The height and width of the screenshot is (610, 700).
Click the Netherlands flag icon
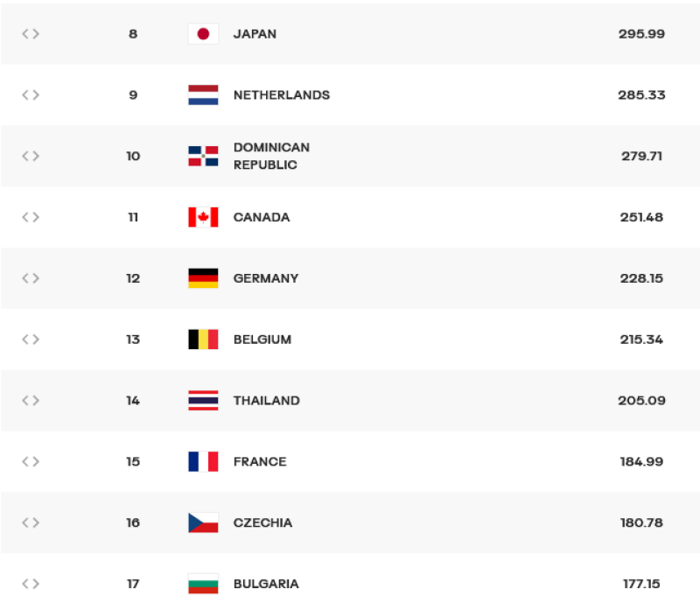coord(203,95)
